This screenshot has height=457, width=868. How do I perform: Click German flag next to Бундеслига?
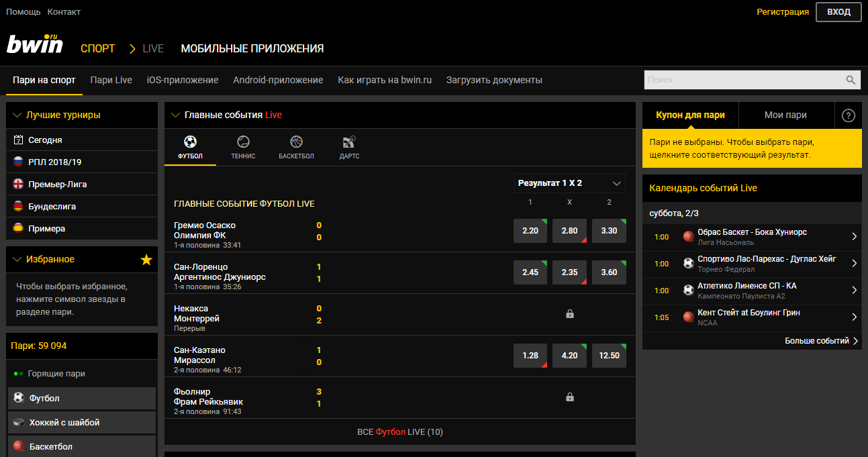18,206
